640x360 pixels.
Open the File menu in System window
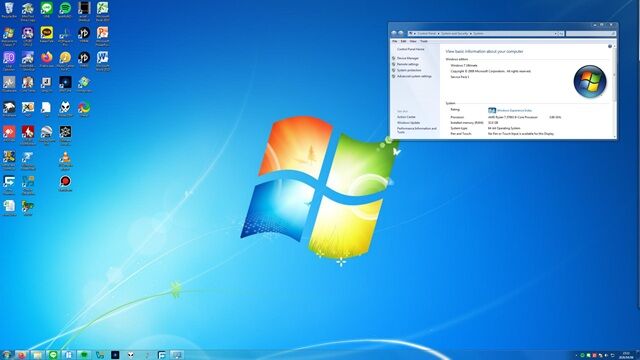pyautogui.click(x=394, y=41)
